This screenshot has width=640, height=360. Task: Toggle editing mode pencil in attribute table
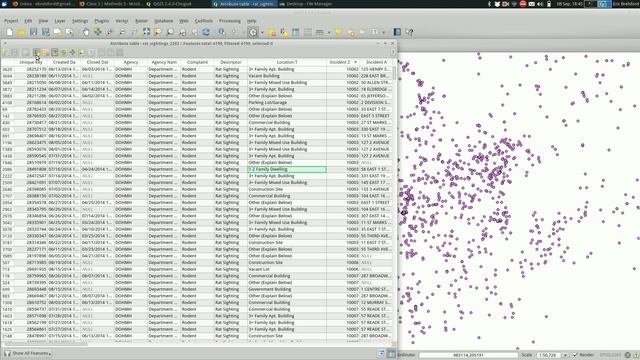click(x=6, y=53)
